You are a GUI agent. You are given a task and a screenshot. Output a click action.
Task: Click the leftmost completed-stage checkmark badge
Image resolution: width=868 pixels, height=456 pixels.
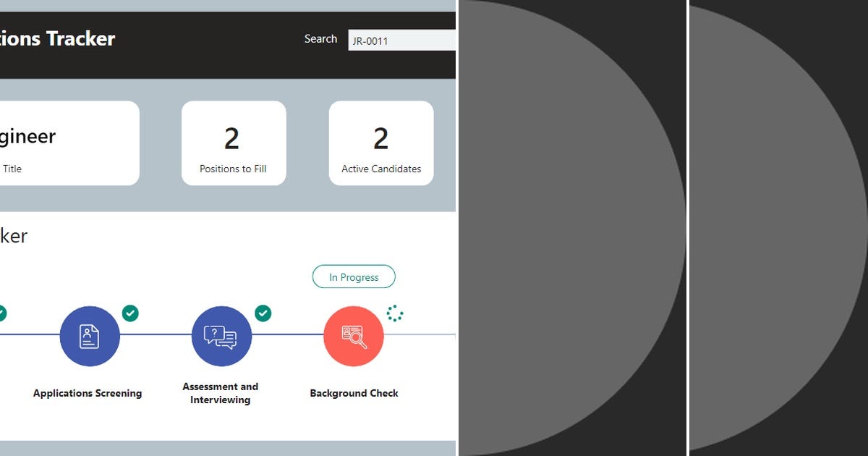click(x=2, y=313)
